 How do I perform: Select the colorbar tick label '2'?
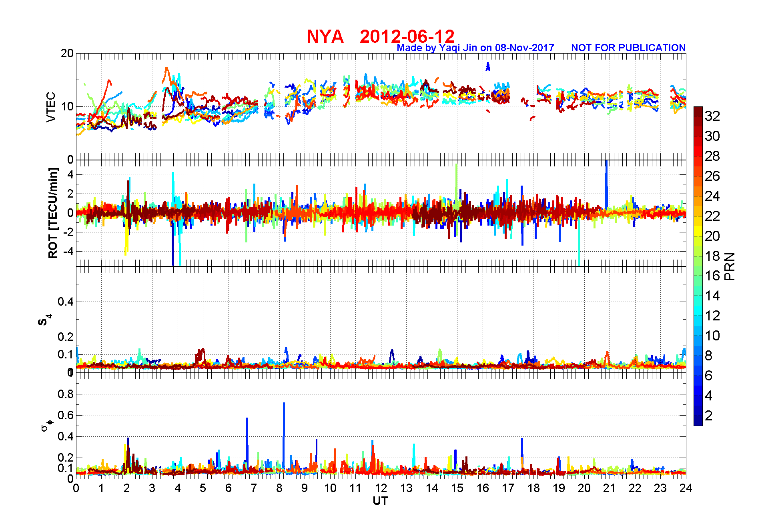709,416
